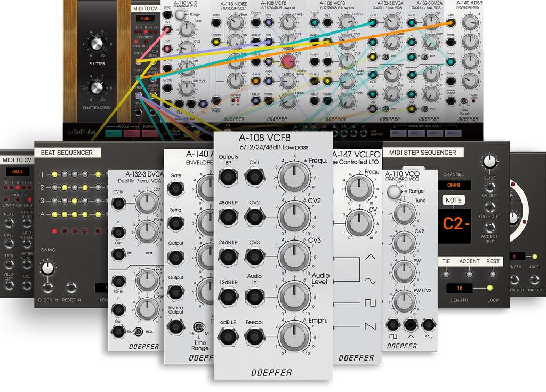Select the NOTE tab on step sequencer

pyautogui.click(x=454, y=201)
